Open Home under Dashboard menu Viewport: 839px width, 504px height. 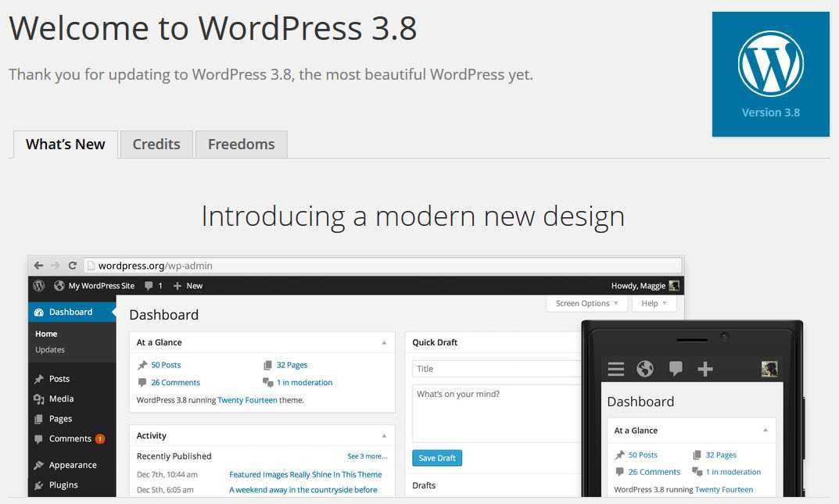[x=46, y=334]
